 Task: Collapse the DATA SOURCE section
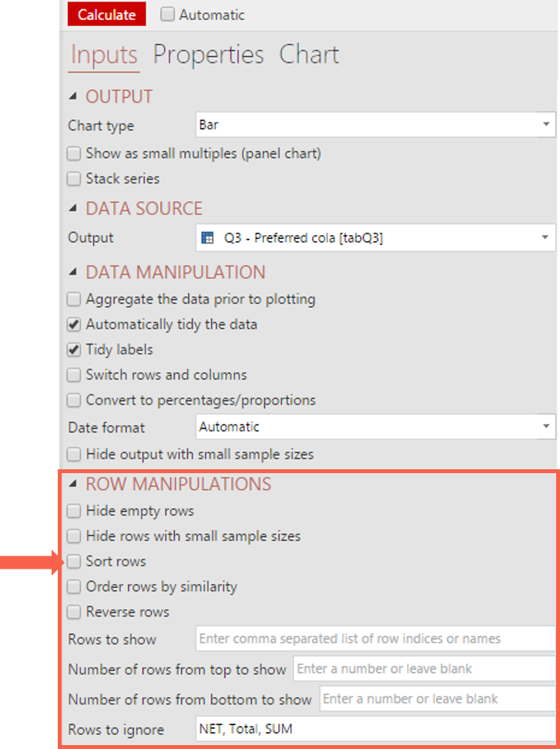click(73, 209)
